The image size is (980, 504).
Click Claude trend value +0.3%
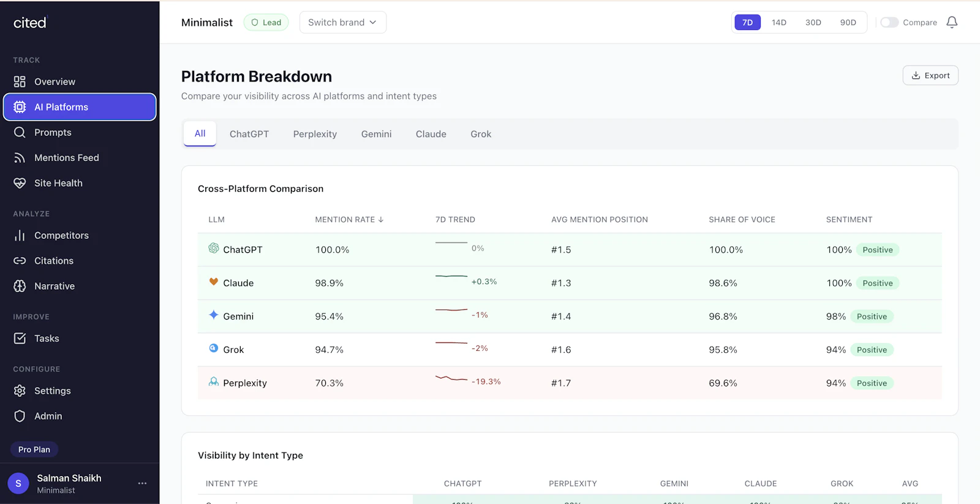pyautogui.click(x=484, y=282)
